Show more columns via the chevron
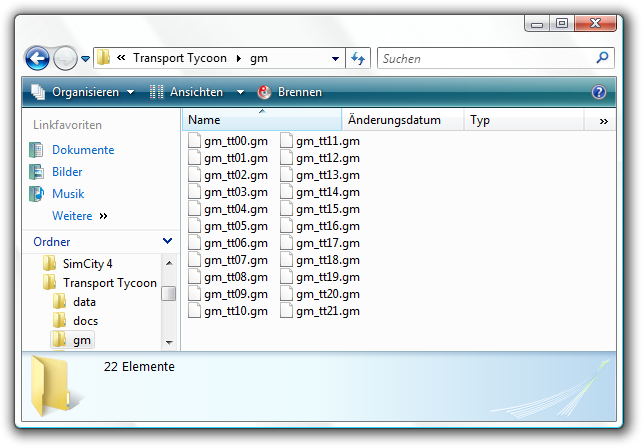The height and width of the screenshot is (447, 642). coord(604,122)
